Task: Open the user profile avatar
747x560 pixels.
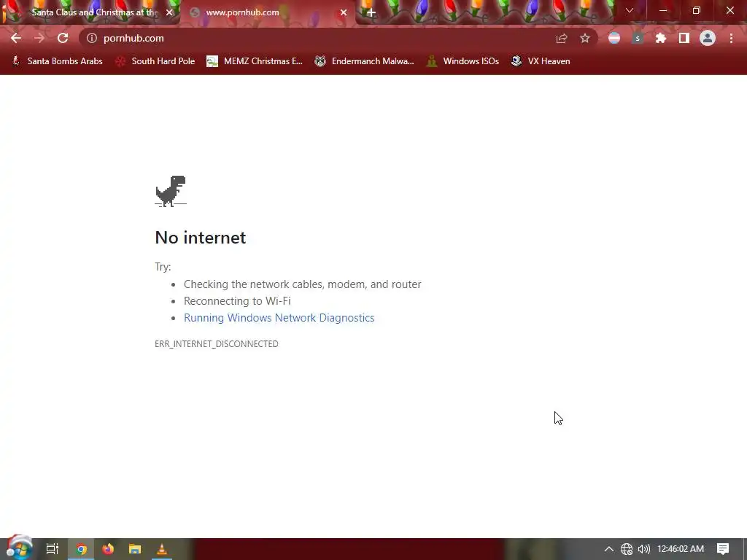Action: tap(708, 38)
